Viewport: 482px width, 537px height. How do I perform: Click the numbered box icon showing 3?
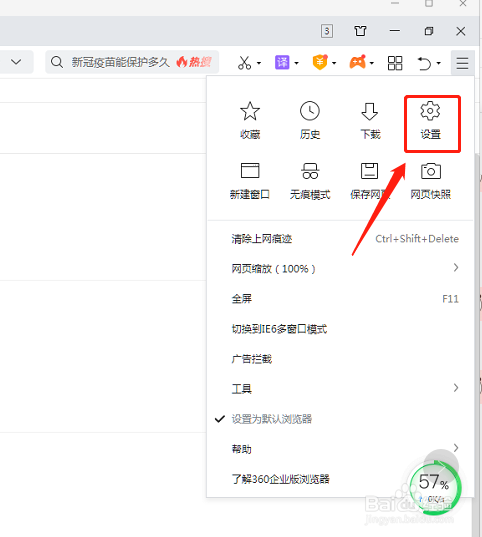327,31
